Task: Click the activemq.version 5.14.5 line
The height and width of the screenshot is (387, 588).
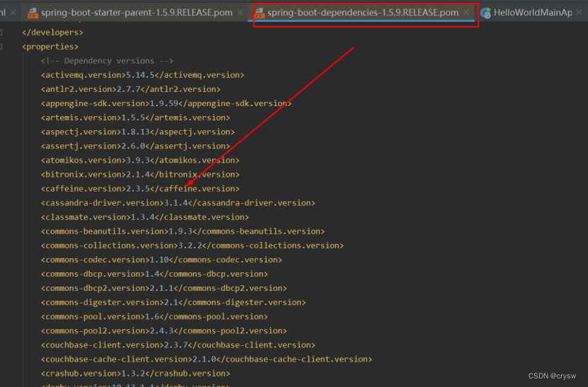Action: [x=142, y=75]
